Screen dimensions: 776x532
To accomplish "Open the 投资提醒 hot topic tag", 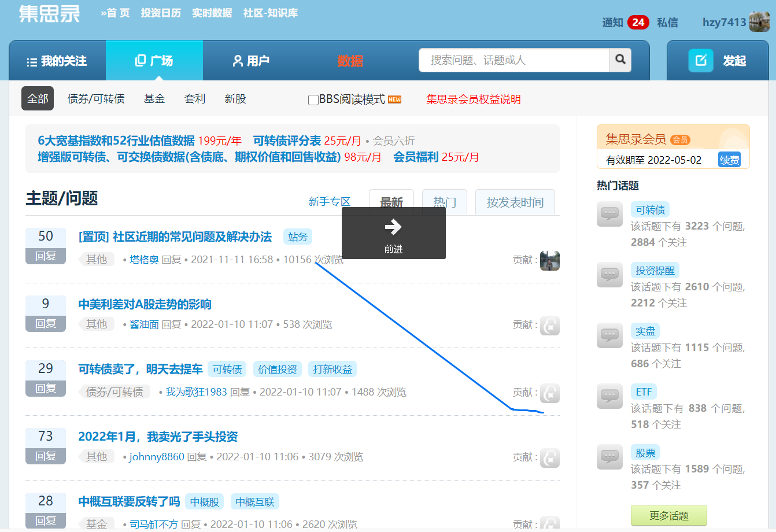I will [655, 271].
